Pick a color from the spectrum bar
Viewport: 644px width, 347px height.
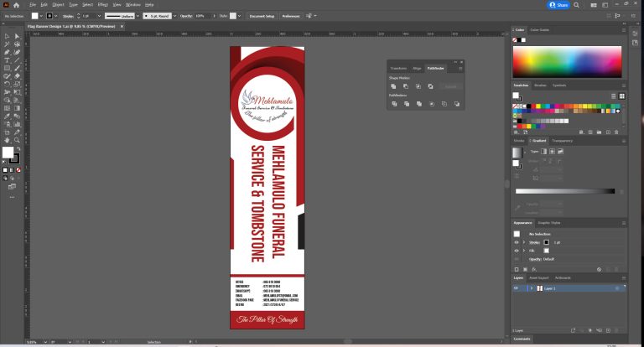567,61
